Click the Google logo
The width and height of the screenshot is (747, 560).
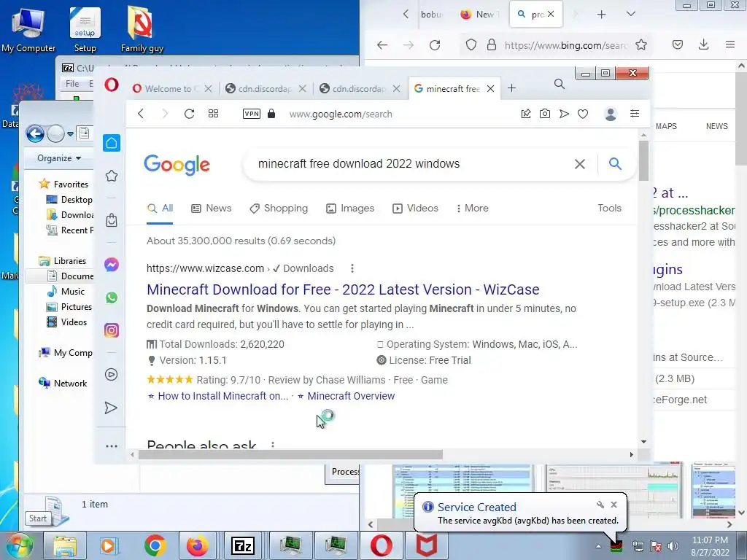177,165
